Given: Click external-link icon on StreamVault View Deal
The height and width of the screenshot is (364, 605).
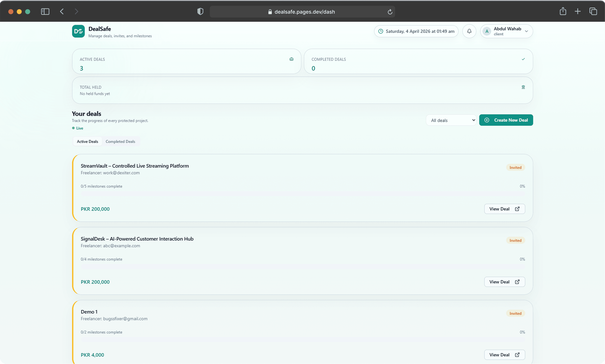Looking at the screenshot, I should [x=517, y=209].
